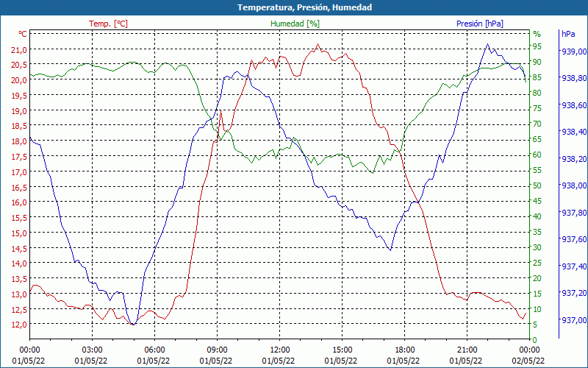Click the '12,0' temperature axis value

point(19,325)
